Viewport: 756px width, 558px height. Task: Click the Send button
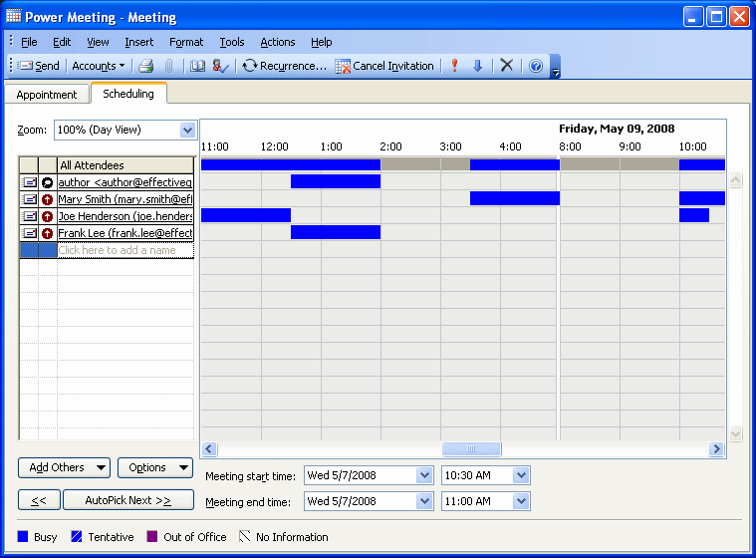point(40,66)
